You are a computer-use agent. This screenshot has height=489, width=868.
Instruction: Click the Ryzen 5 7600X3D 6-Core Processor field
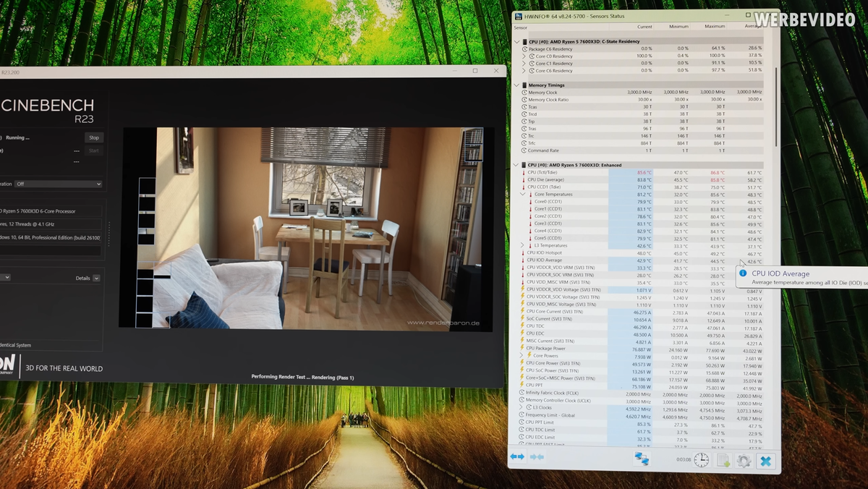pyautogui.click(x=51, y=211)
